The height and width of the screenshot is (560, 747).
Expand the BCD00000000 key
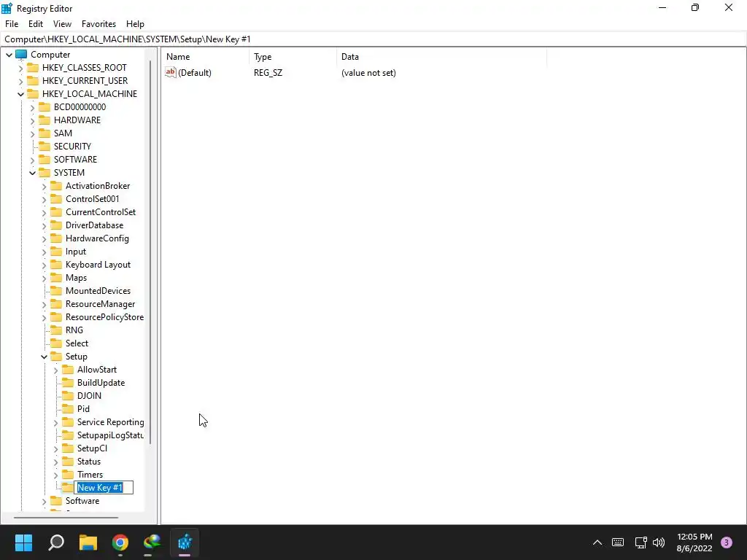coord(32,108)
